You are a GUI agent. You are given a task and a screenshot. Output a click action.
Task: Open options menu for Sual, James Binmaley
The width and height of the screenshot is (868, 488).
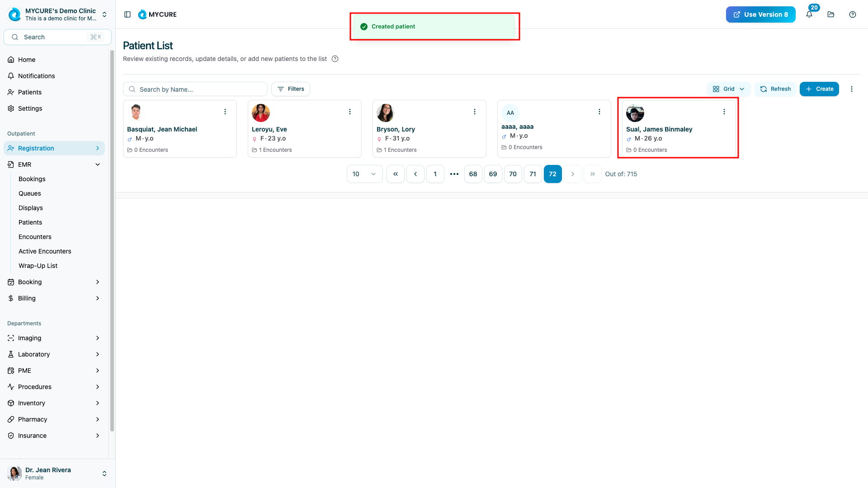724,112
